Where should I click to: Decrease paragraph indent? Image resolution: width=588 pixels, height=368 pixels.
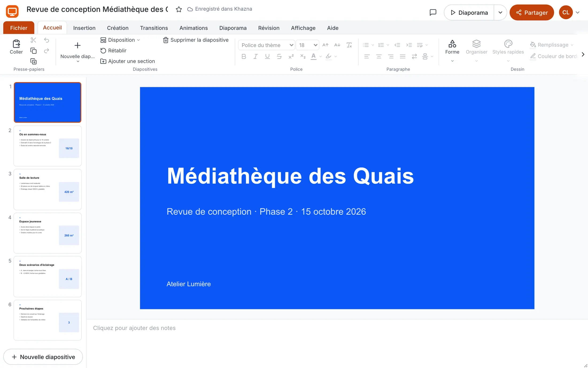[x=397, y=45]
